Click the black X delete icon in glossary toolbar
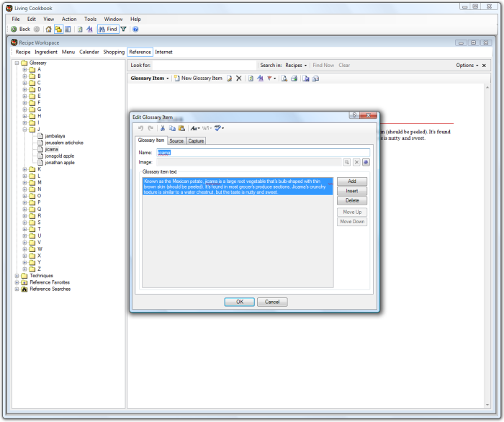 click(x=239, y=78)
